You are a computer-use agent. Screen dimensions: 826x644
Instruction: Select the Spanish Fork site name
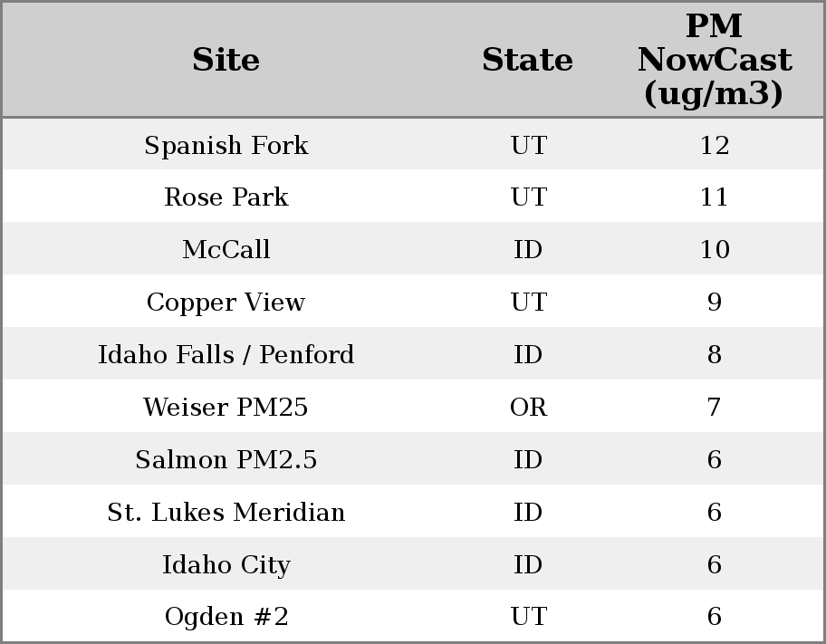point(226,146)
